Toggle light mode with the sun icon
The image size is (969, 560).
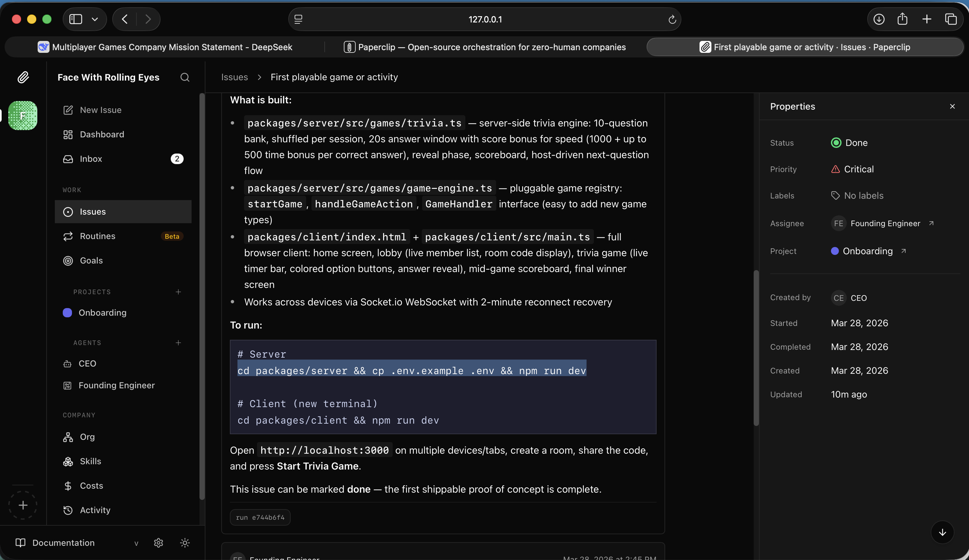click(x=185, y=543)
